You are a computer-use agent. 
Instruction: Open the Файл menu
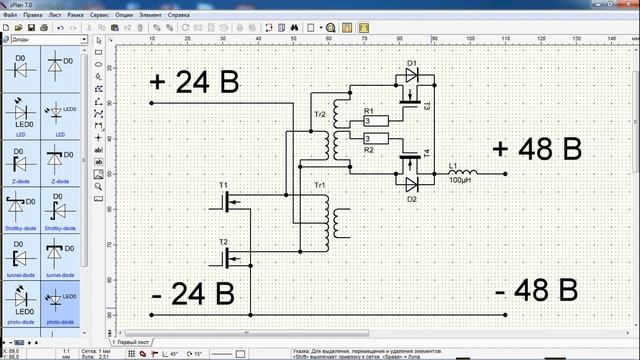pos(10,15)
